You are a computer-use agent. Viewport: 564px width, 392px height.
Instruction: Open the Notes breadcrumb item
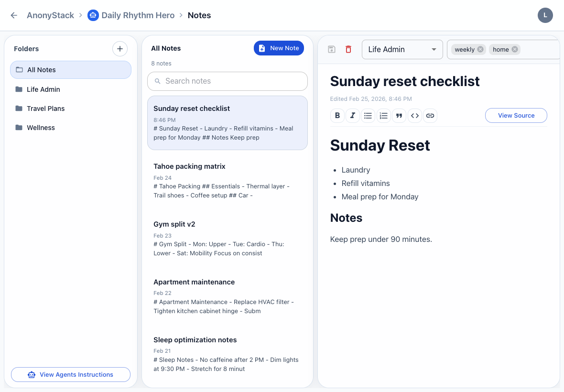199,15
